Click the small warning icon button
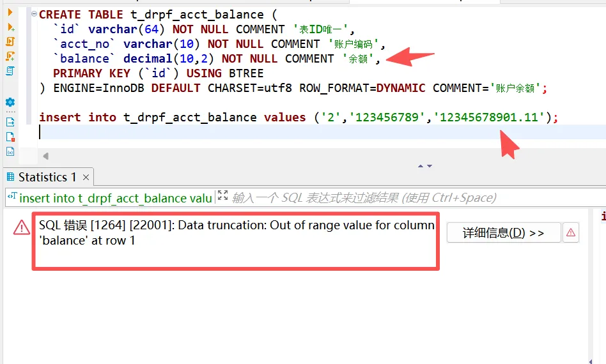This screenshot has width=606, height=364. click(x=571, y=232)
